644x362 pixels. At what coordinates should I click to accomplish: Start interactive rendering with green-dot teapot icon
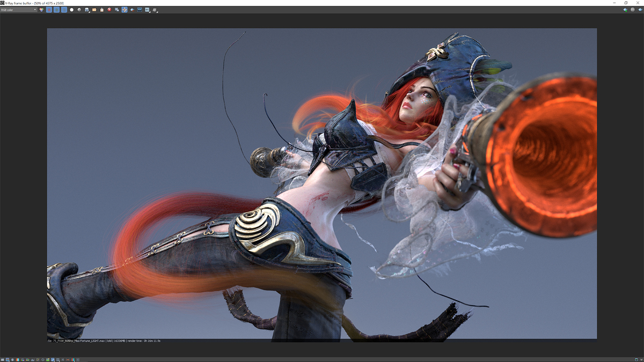point(625,10)
